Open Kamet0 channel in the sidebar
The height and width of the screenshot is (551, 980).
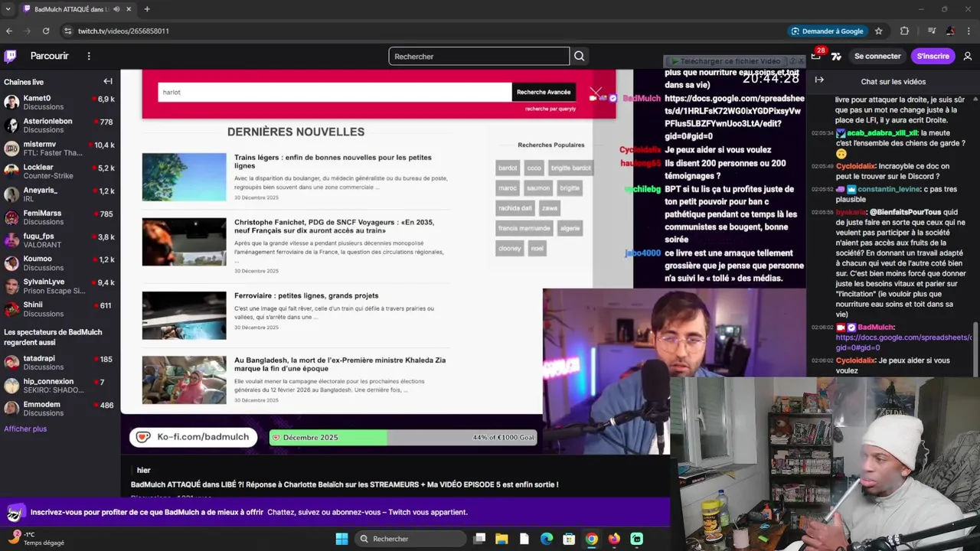[60, 103]
